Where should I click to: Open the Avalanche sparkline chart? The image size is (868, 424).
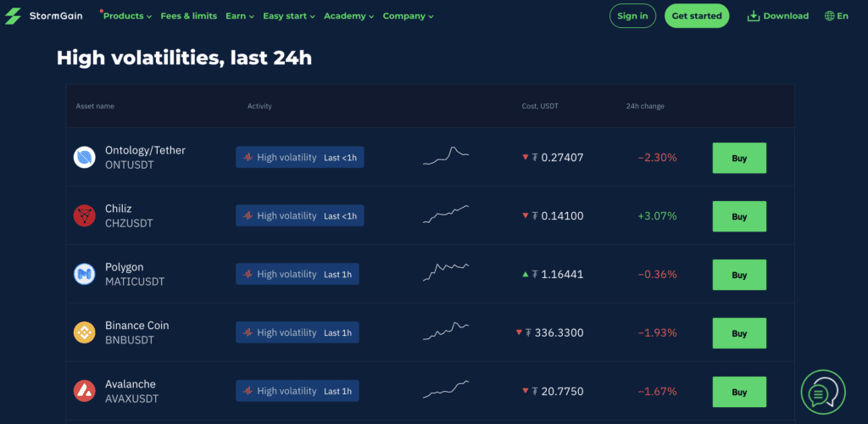click(x=446, y=389)
